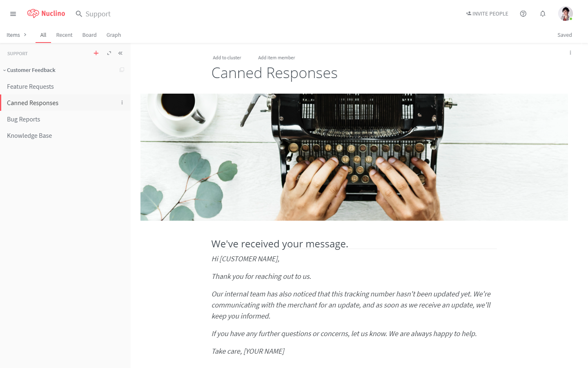Screen dimensions: 588x368
Task: Click the "Our internal team" paragraph
Action: pos(351,305)
